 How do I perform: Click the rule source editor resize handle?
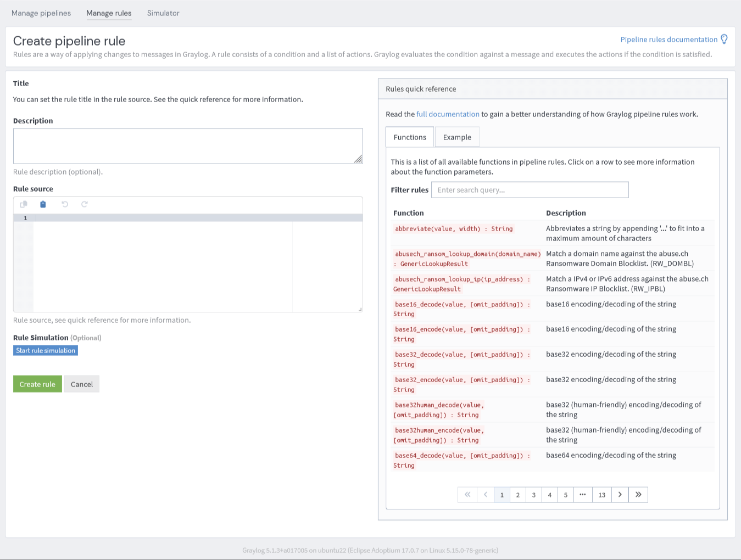(360, 309)
